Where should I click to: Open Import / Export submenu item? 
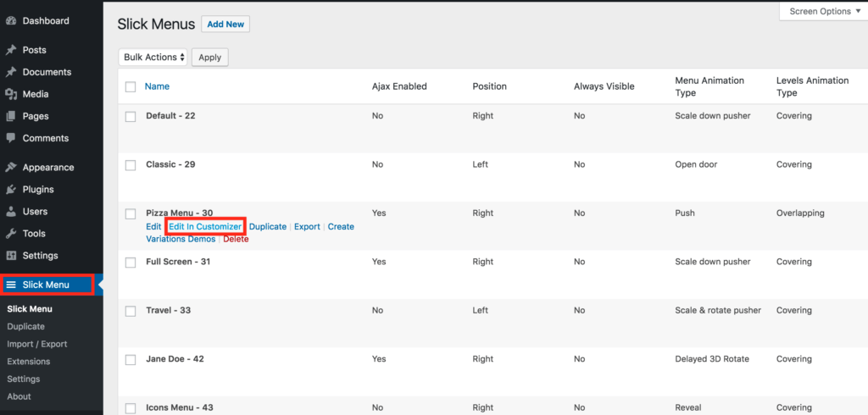pyautogui.click(x=37, y=344)
